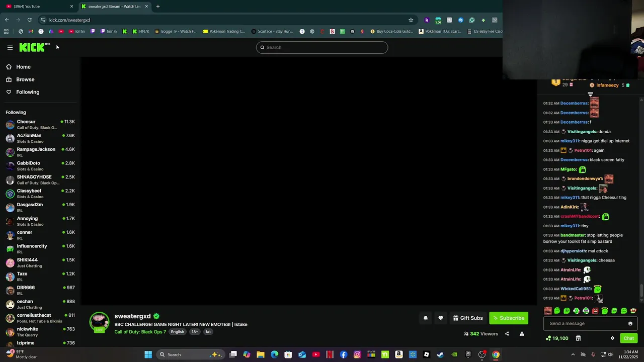Viewport: 644px width, 362px height.
Task: Click the taskbar volume speaker icon
Action: click(x=610, y=354)
